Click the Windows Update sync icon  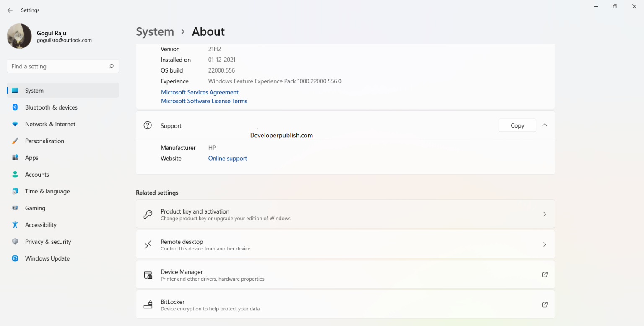[x=15, y=258]
